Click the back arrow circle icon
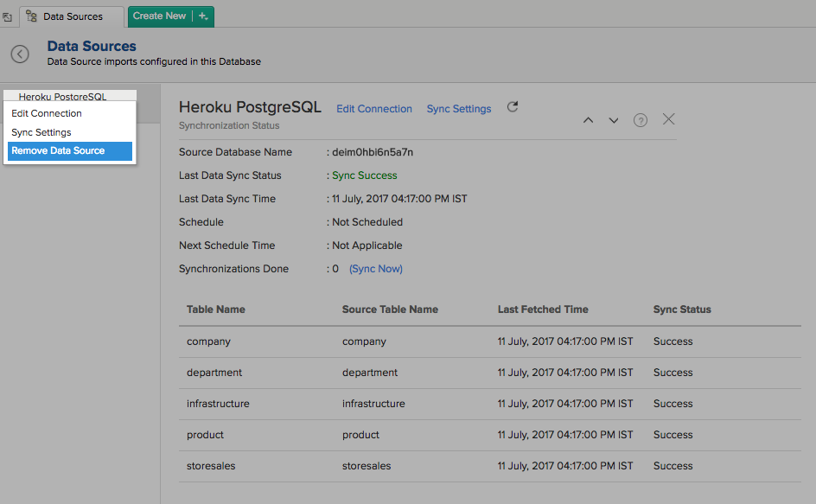 click(x=20, y=54)
